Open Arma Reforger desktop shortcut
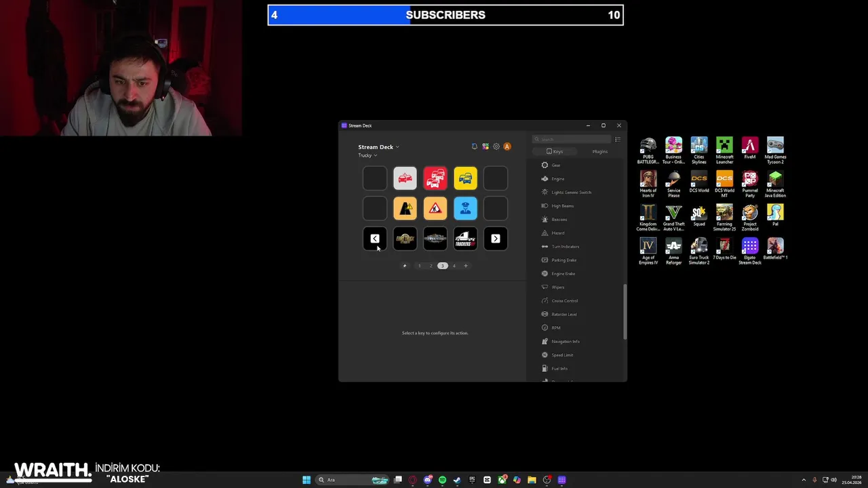868x488 pixels. click(x=673, y=251)
